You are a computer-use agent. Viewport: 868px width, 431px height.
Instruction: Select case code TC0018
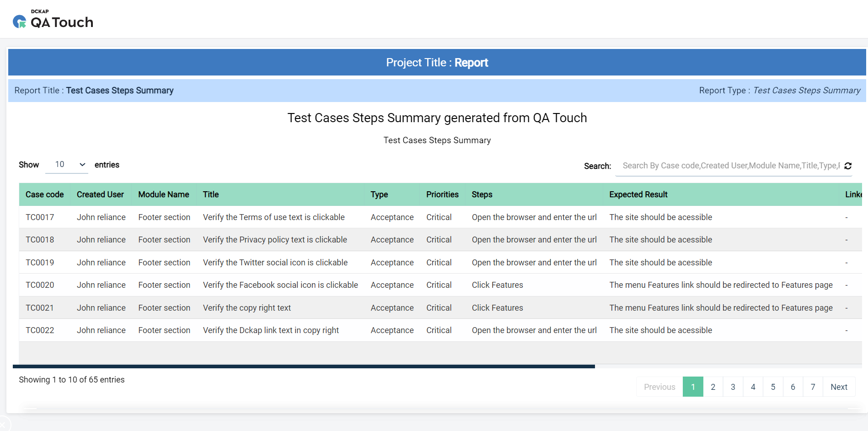click(40, 240)
